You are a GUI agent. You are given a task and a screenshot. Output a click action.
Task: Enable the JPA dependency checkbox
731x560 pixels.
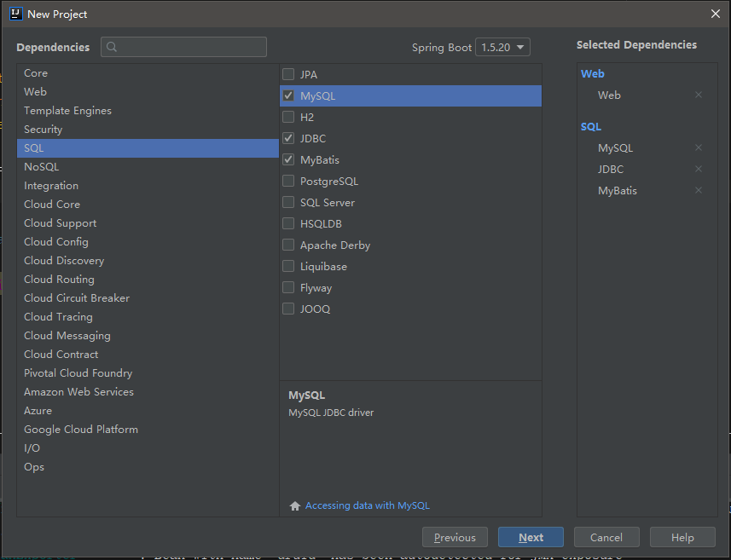288,74
